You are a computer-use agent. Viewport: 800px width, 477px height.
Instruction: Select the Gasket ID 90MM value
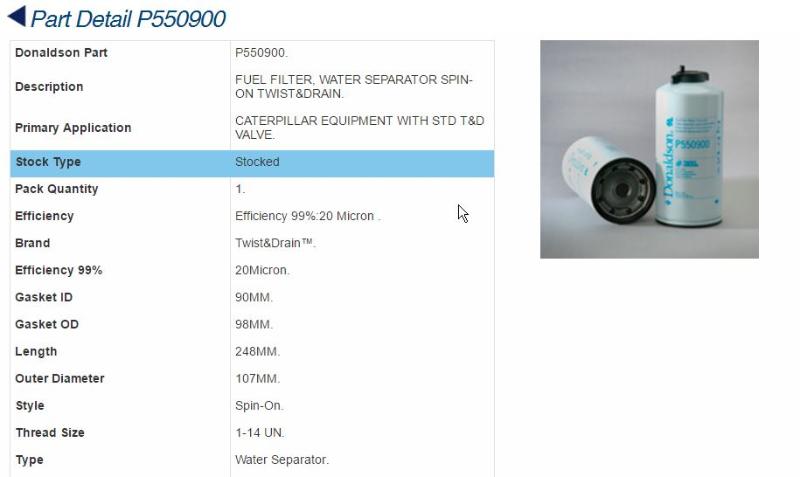pos(254,297)
